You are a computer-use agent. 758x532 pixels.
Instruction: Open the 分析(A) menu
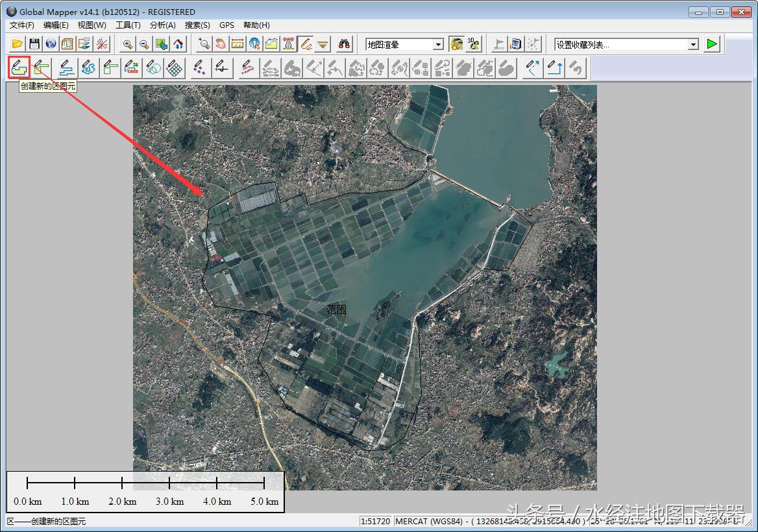pyautogui.click(x=162, y=25)
